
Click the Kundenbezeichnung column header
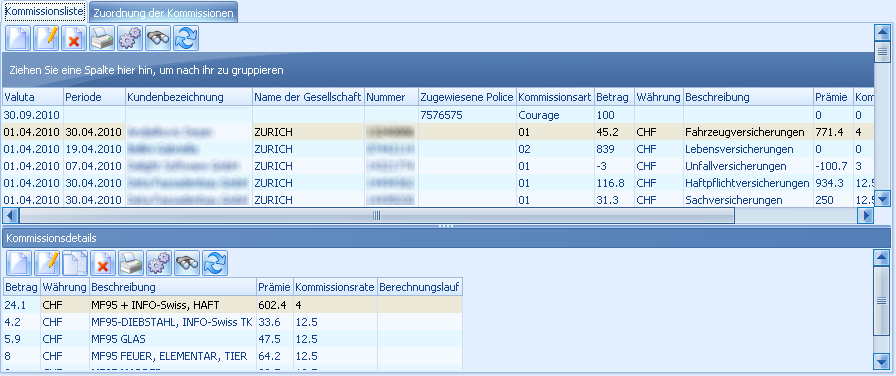click(189, 97)
